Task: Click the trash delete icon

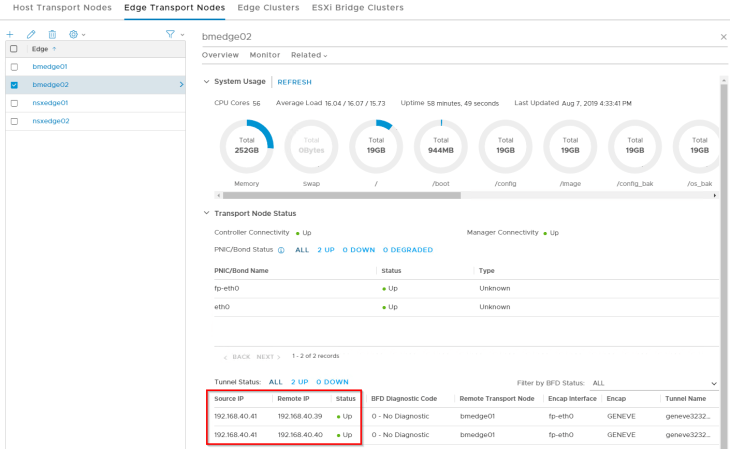Action: coord(52,35)
